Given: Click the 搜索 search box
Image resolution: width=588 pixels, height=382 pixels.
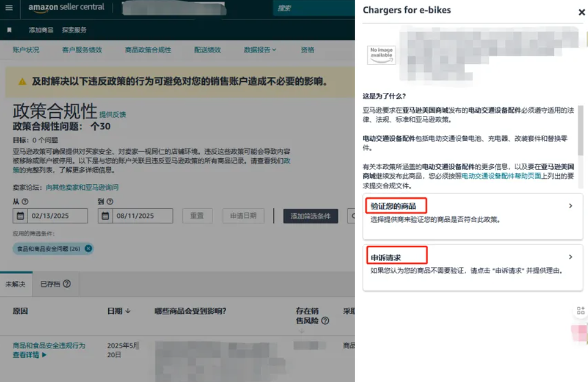Looking at the screenshot, I should pyautogui.click(x=314, y=8).
